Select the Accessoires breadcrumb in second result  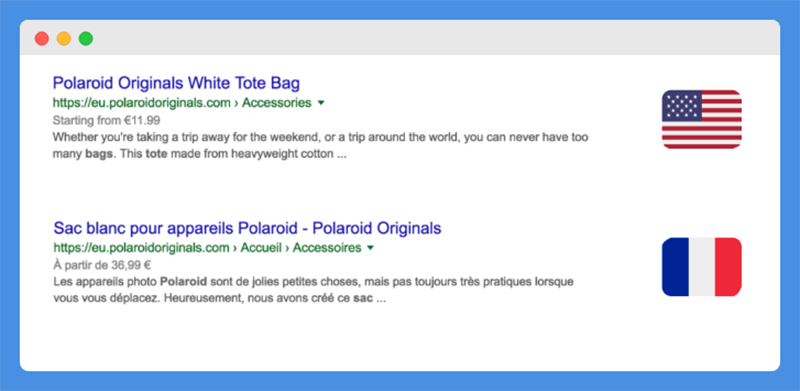click(x=327, y=248)
